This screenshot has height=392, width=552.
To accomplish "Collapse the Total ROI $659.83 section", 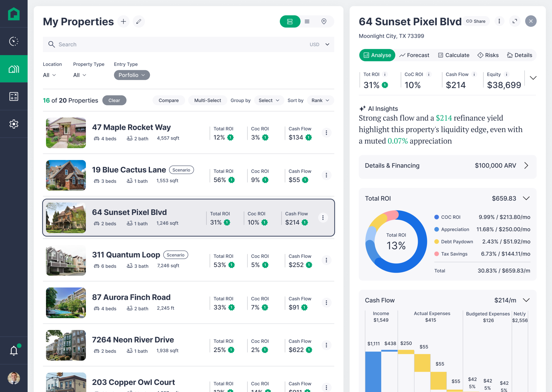I will tap(526, 198).
